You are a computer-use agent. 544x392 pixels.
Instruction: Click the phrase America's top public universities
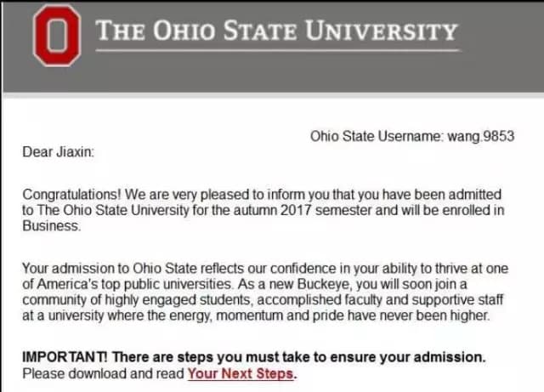pos(134,284)
